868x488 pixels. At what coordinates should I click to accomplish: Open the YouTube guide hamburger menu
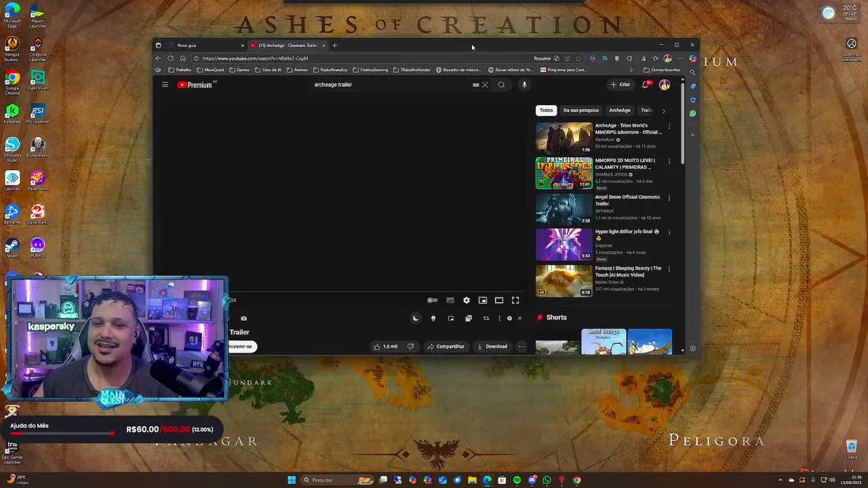point(165,85)
